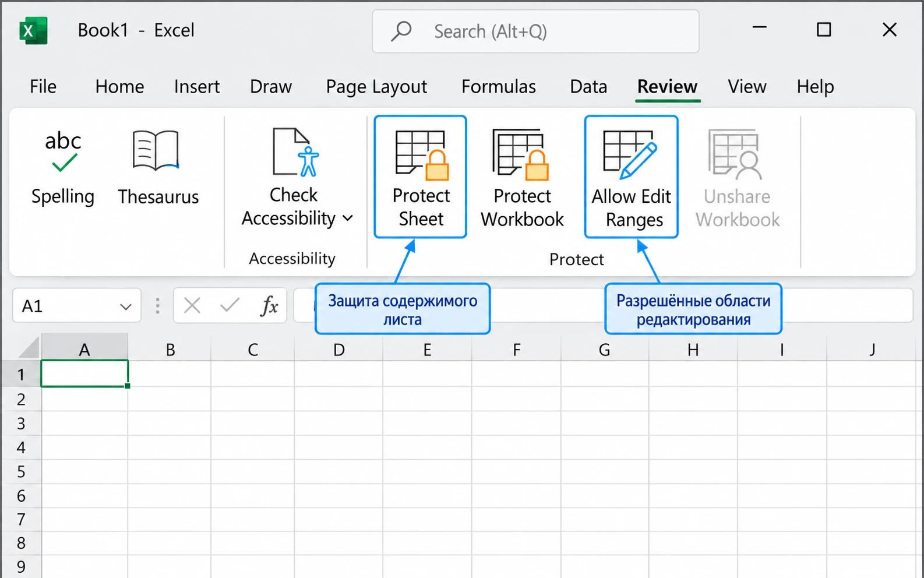
Task: Click the Excel logo icon
Action: [x=33, y=30]
